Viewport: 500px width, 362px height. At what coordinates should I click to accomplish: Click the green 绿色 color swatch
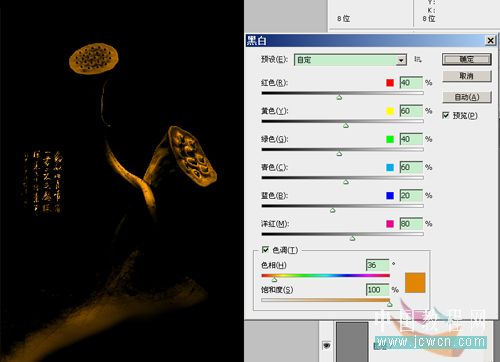click(390, 139)
